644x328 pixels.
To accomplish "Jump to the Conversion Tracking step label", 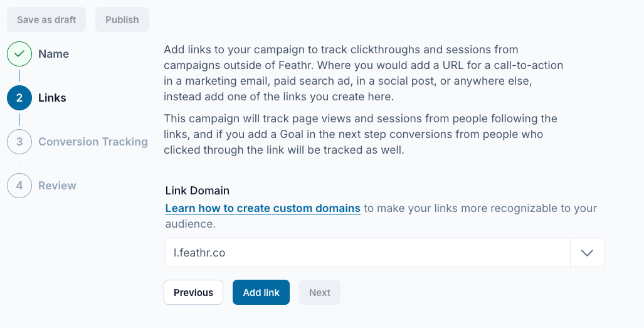I will [x=93, y=142].
